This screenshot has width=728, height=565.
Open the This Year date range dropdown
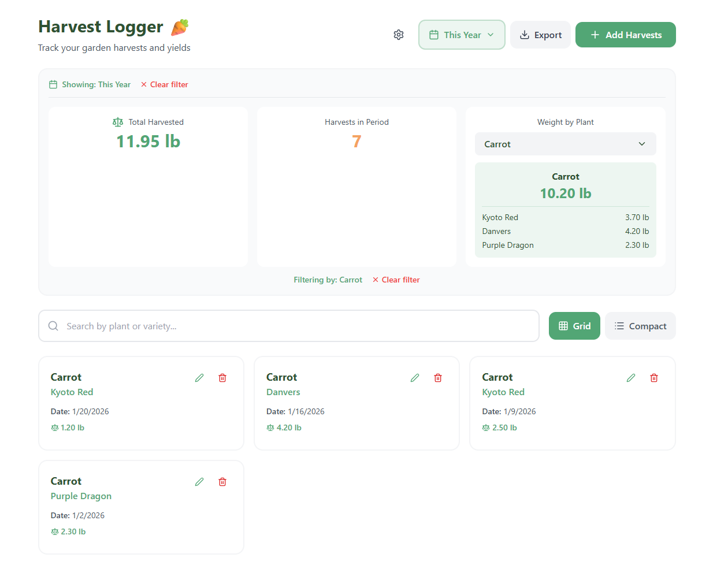tap(462, 35)
